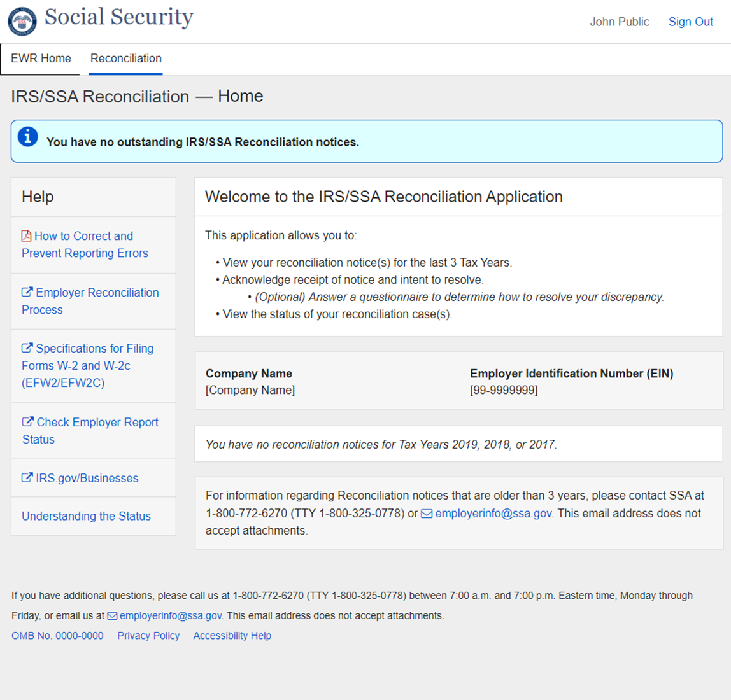
Task: Click external link icon beside Specifications for Filing
Action: [x=27, y=349]
